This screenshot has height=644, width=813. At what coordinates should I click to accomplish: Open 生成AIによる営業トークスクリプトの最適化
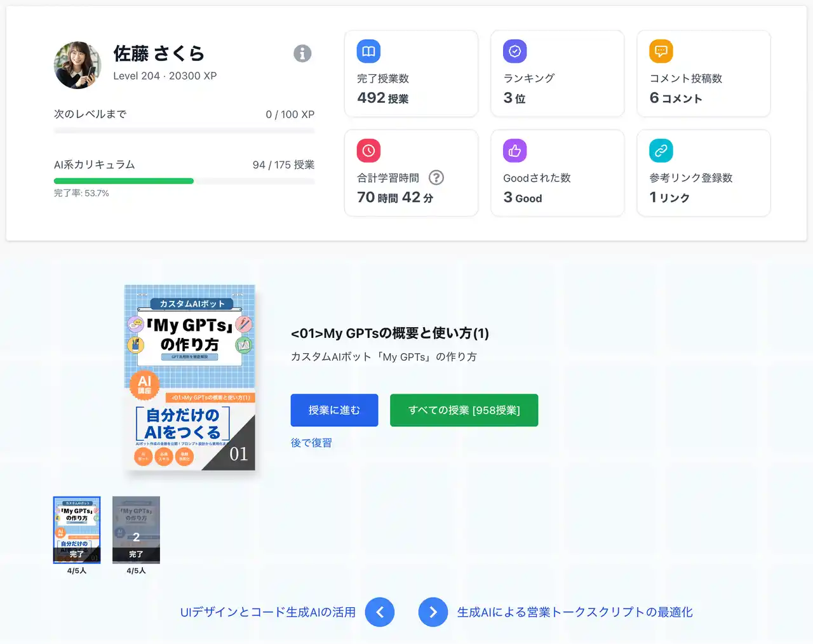click(575, 612)
